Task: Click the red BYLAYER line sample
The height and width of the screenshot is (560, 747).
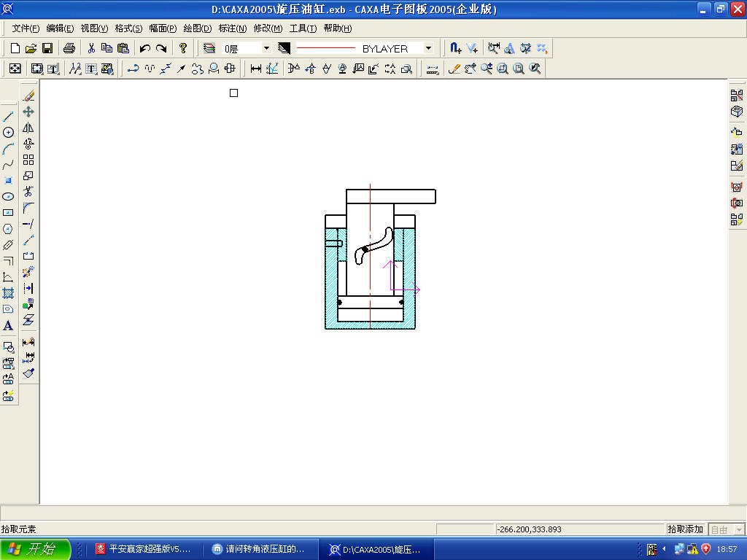Action: 326,49
